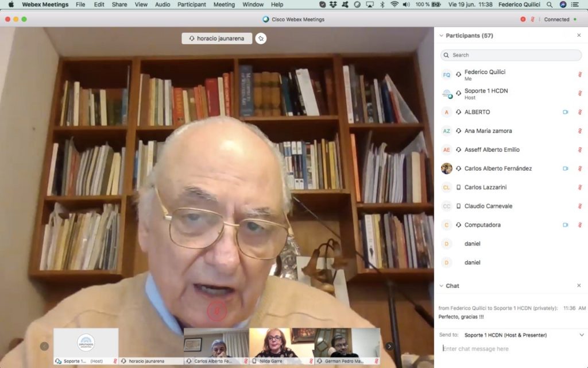
Task: Click the red recording indicator icon
Action: 523,19
